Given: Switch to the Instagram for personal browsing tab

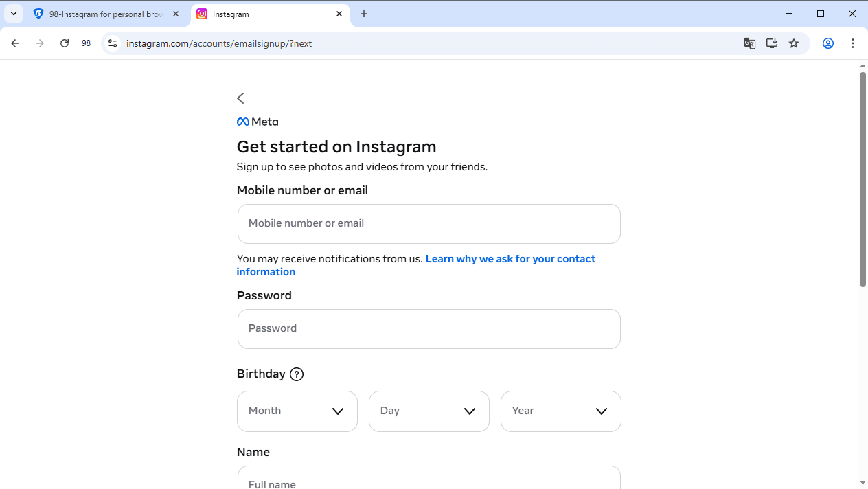Looking at the screenshot, I should (103, 14).
